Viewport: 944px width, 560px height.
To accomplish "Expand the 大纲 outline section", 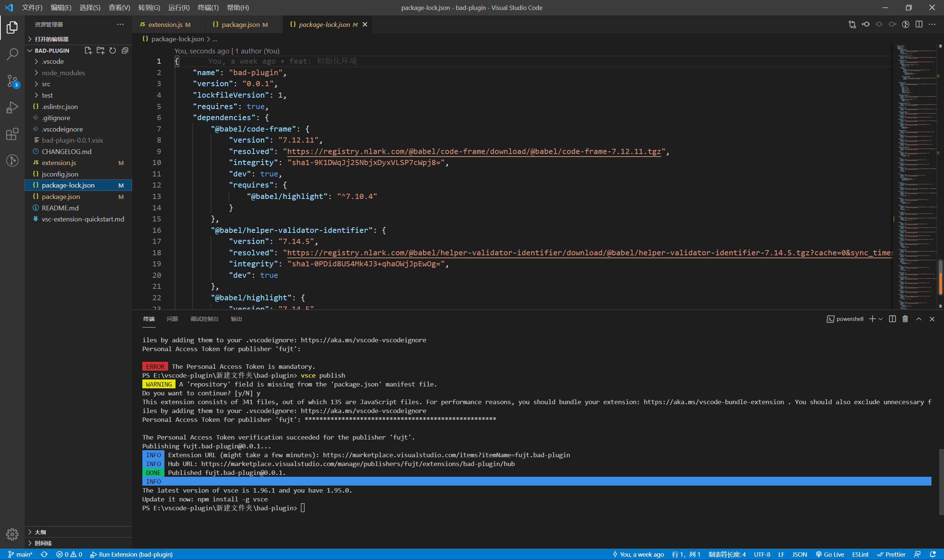I will 40,532.
